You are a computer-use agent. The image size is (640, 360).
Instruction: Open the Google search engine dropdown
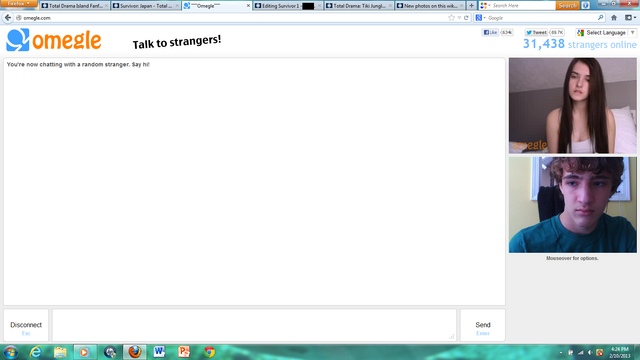480,18
